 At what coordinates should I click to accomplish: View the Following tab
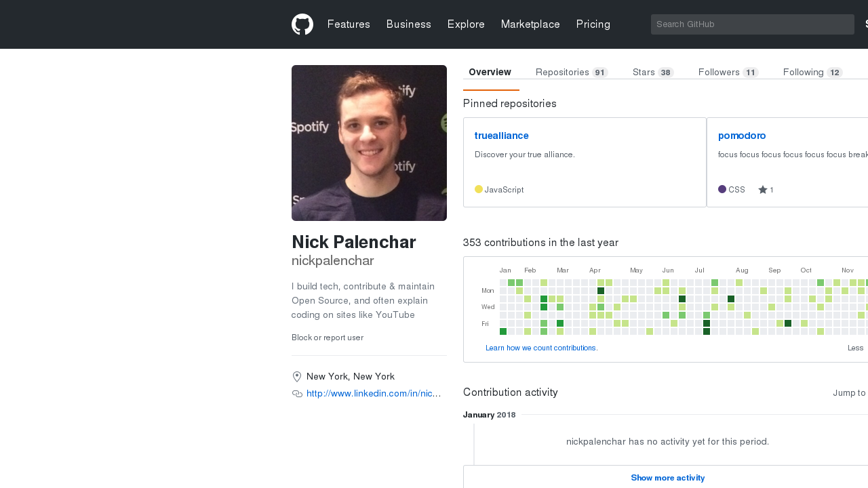pyautogui.click(x=813, y=73)
